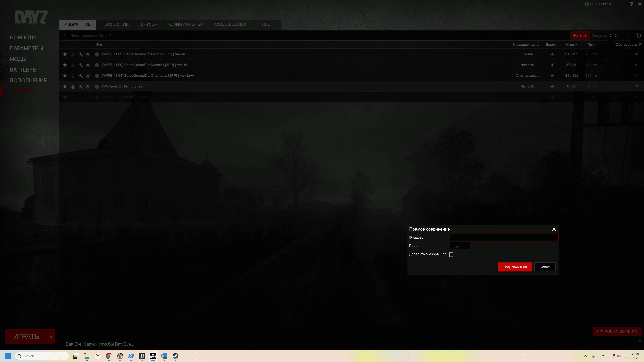Toggle favorite star for ZE Territory test server
This screenshot has height=362, width=644.
coord(65,86)
